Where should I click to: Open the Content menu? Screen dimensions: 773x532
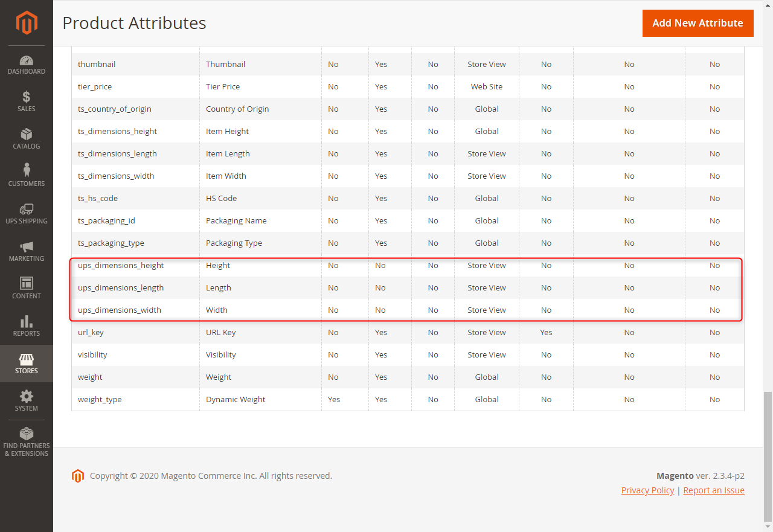(x=27, y=289)
